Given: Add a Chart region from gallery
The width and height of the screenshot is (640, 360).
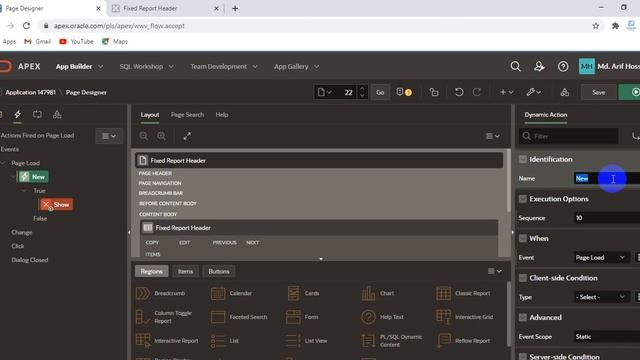Looking at the screenshot, I should point(378,293).
